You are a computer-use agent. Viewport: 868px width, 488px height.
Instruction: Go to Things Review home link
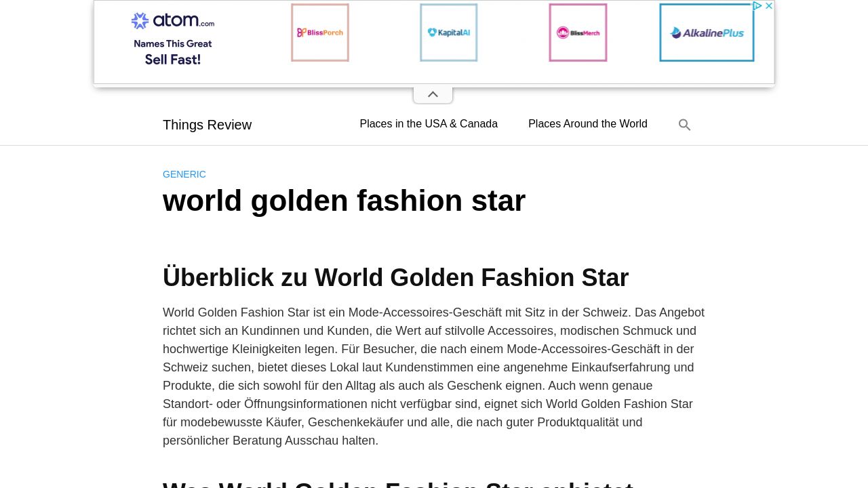[x=207, y=125]
